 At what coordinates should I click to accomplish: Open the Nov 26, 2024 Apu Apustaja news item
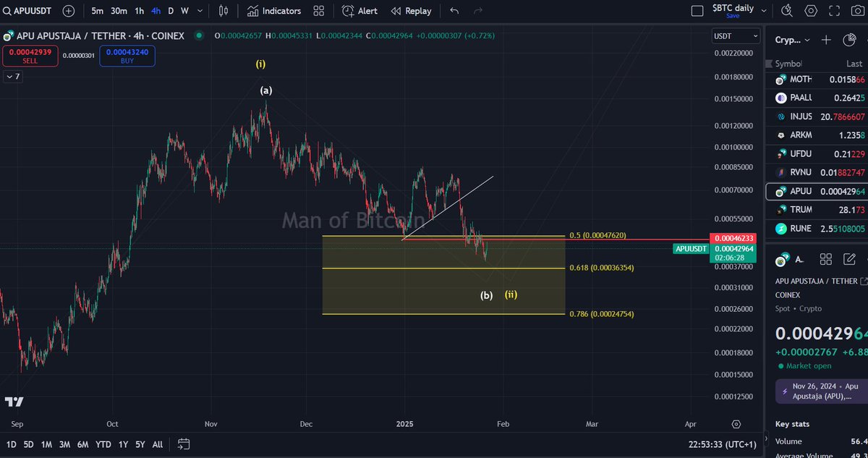click(821, 391)
